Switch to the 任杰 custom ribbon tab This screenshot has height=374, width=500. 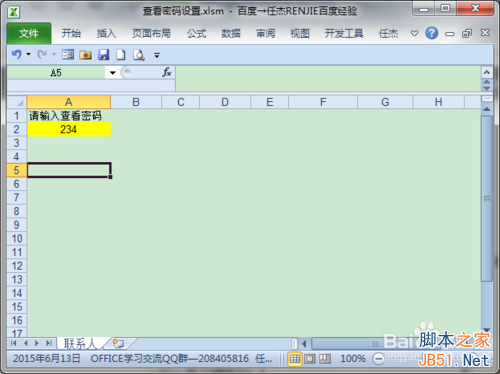[388, 33]
